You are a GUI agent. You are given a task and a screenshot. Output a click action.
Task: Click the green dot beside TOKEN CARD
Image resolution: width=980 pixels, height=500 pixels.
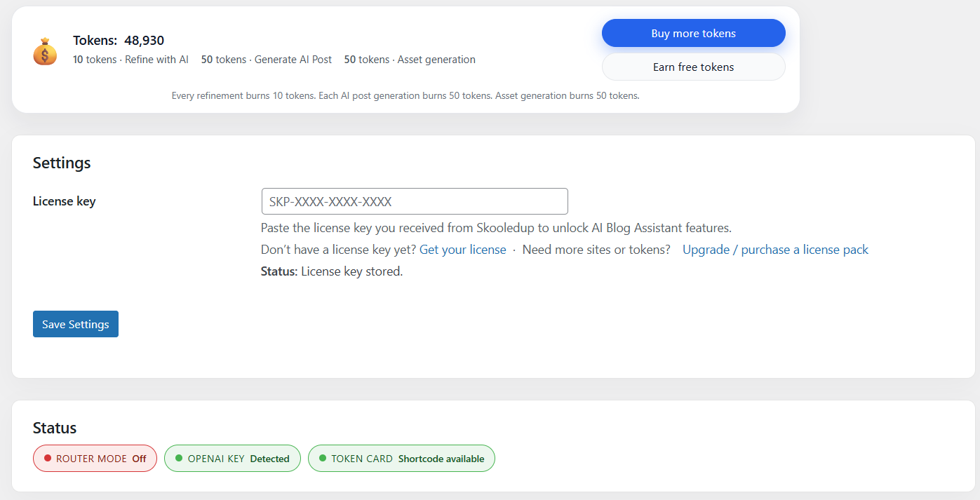323,458
